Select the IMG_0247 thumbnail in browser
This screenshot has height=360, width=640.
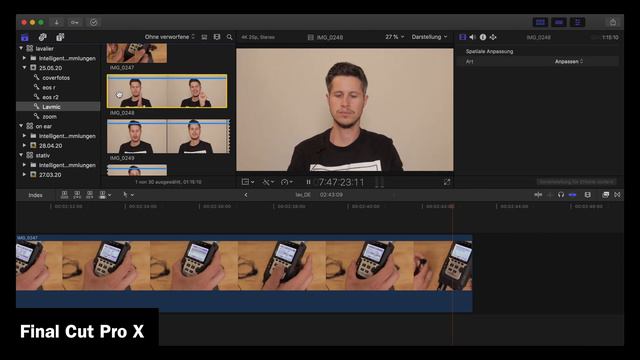137,53
